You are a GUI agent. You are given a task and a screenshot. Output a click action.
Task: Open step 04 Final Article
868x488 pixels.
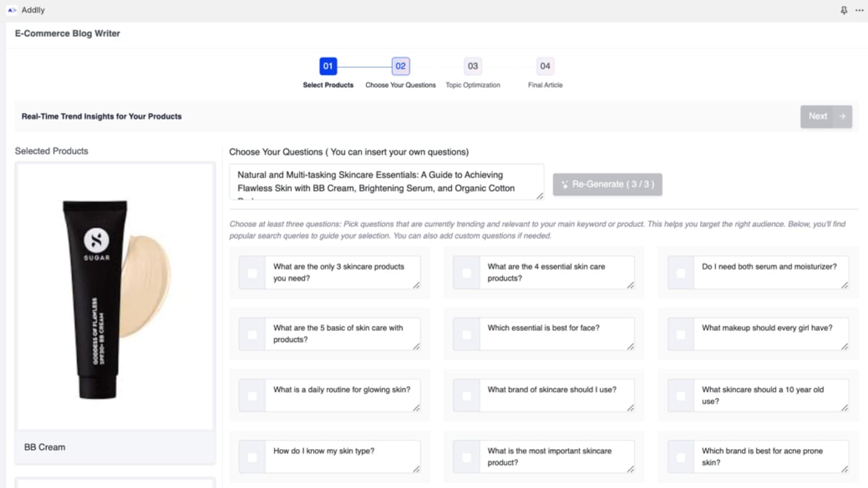pos(545,66)
